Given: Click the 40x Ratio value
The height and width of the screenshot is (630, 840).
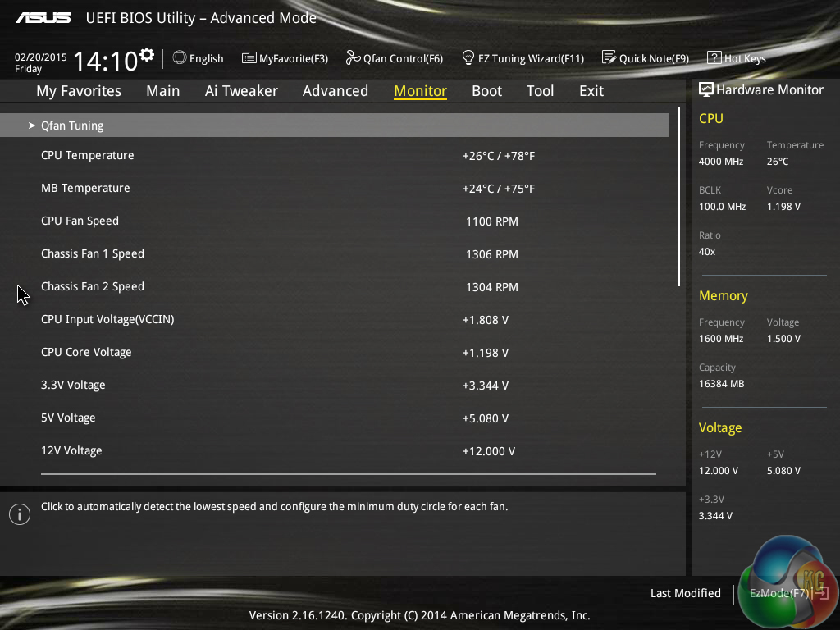Looking at the screenshot, I should click(707, 252).
